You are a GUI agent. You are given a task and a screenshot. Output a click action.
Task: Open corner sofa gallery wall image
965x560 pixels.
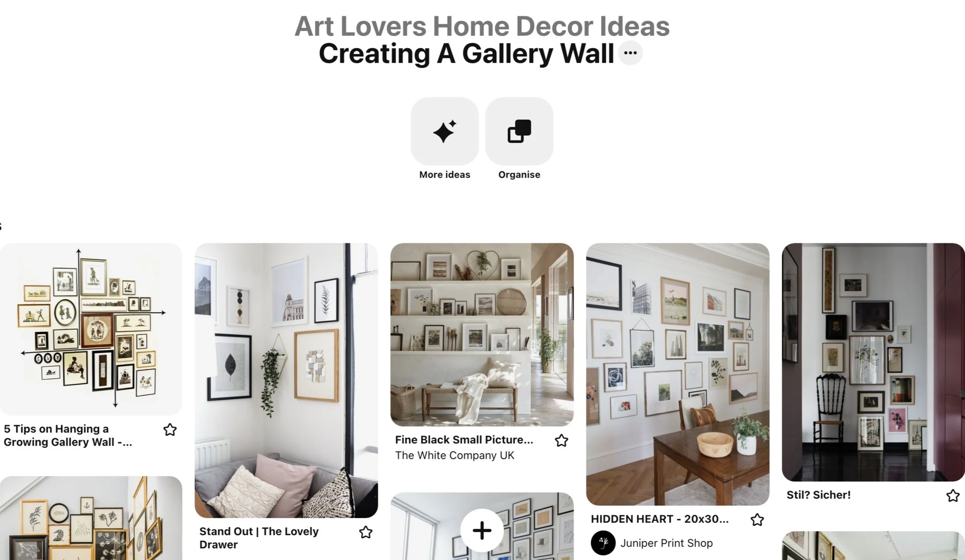coord(286,380)
